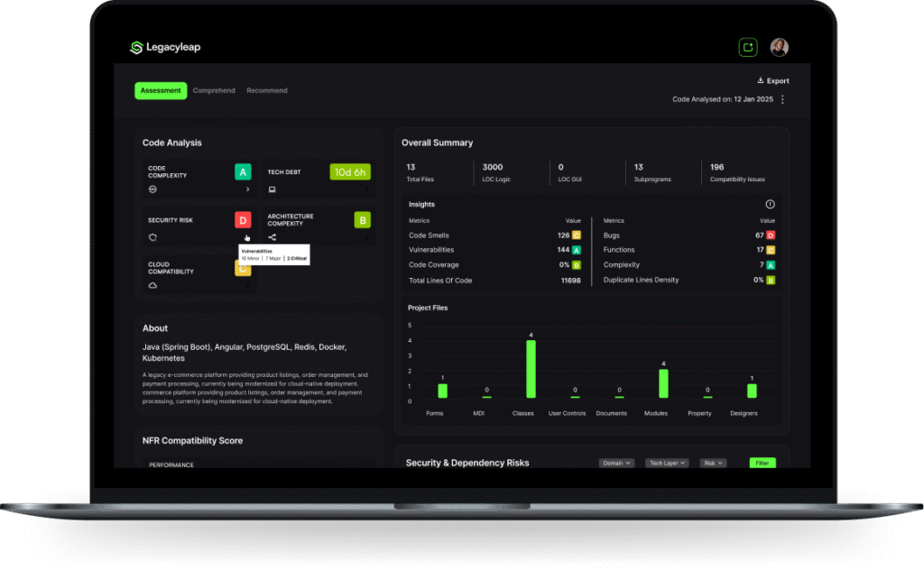This screenshot has height=571, width=924.
Task: Open the Tech Layer dropdown
Action: pyautogui.click(x=667, y=462)
